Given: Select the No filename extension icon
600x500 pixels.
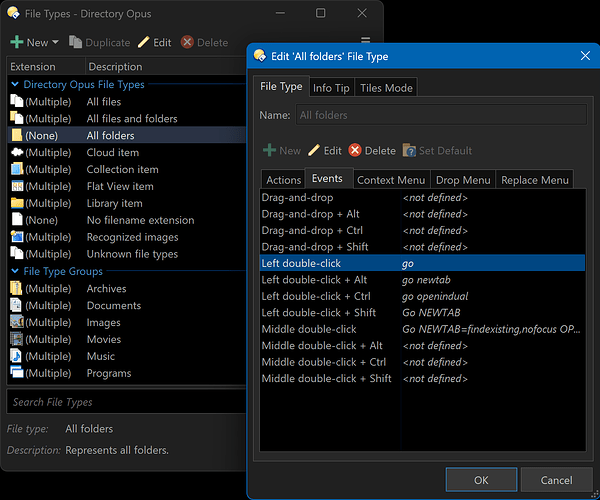Looking at the screenshot, I should (x=17, y=220).
